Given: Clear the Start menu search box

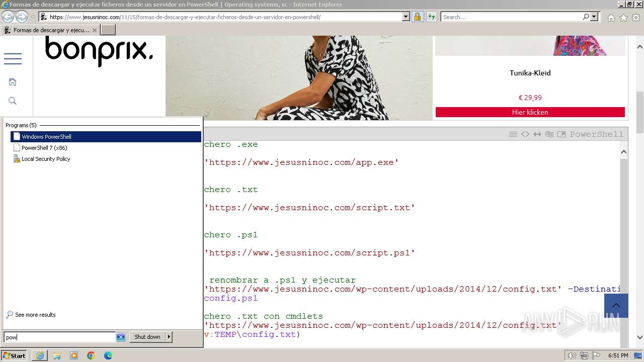Looking at the screenshot, I should coord(121,337).
